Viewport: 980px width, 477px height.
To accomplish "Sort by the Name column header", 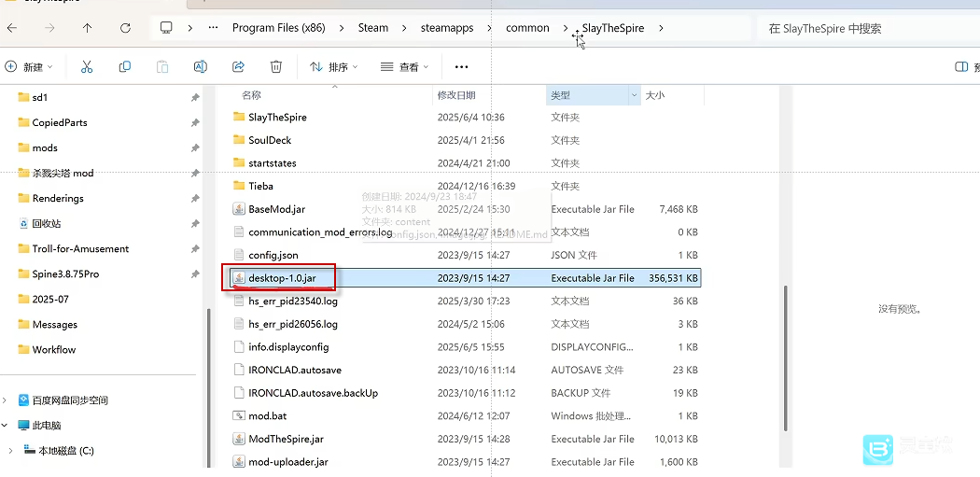I will 251,95.
